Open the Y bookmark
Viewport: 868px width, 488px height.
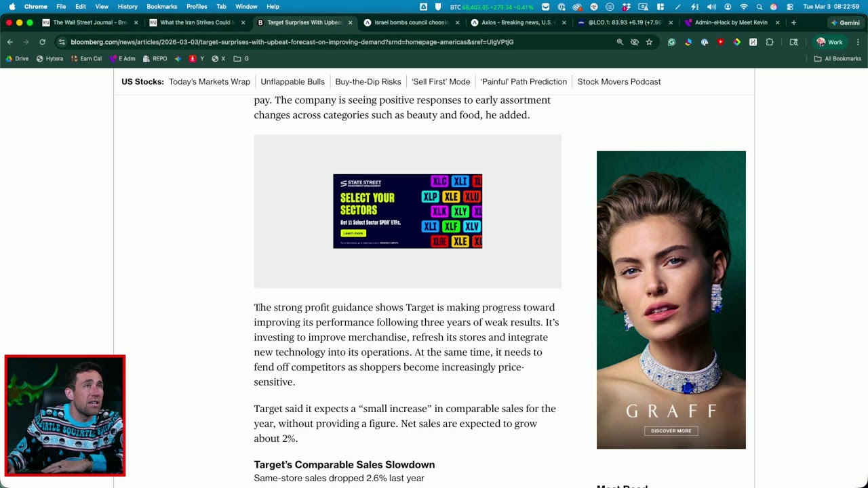point(197,59)
